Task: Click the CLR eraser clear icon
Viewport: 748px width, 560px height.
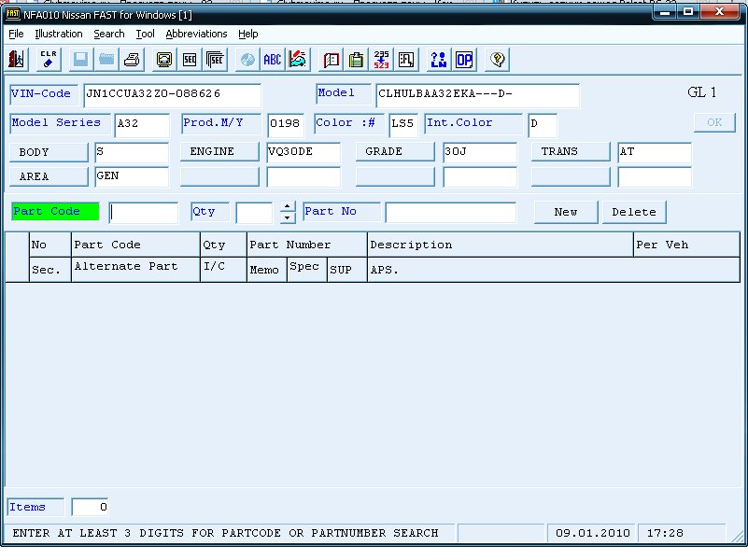Action: 48,60
